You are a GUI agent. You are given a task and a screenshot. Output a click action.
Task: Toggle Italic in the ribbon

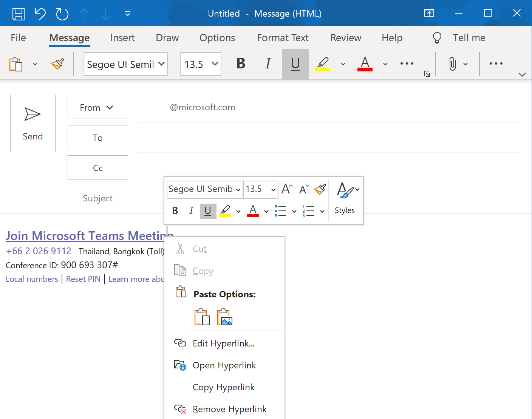pyautogui.click(x=268, y=64)
